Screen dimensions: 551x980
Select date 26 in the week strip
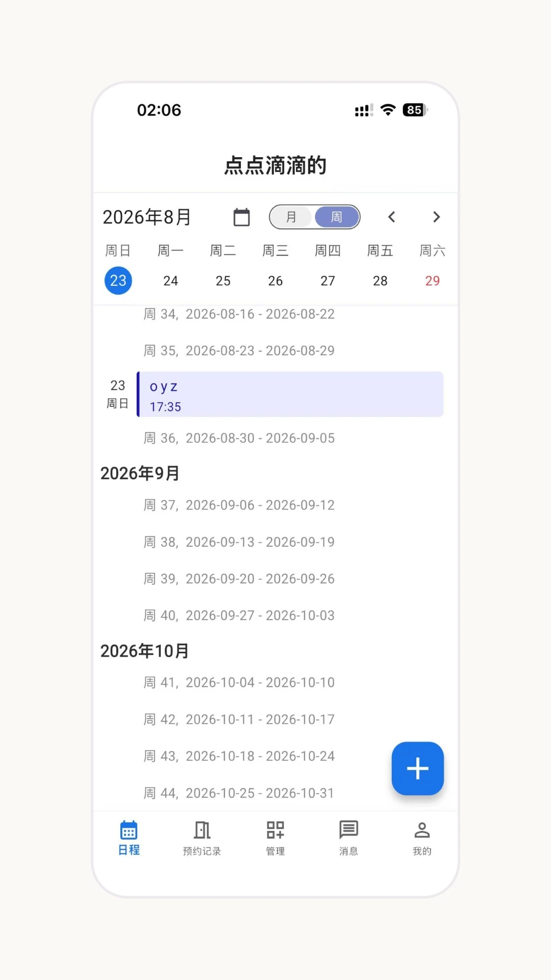pyautogui.click(x=275, y=281)
